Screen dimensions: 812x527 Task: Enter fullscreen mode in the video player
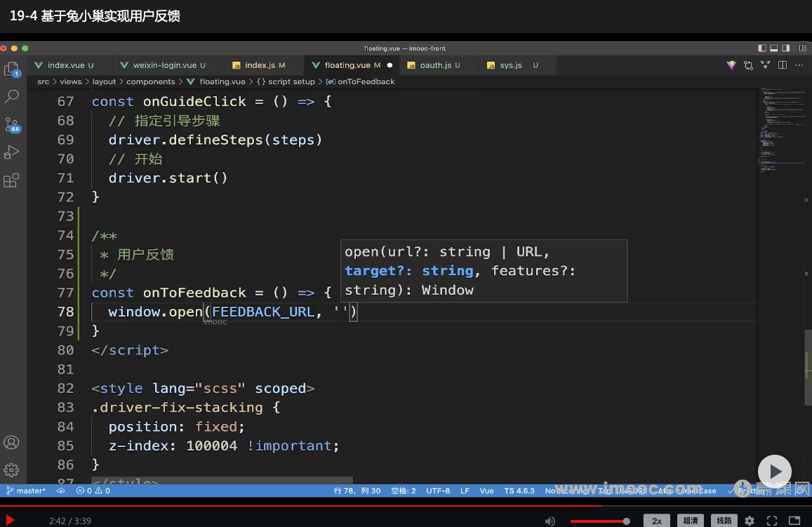click(x=771, y=521)
